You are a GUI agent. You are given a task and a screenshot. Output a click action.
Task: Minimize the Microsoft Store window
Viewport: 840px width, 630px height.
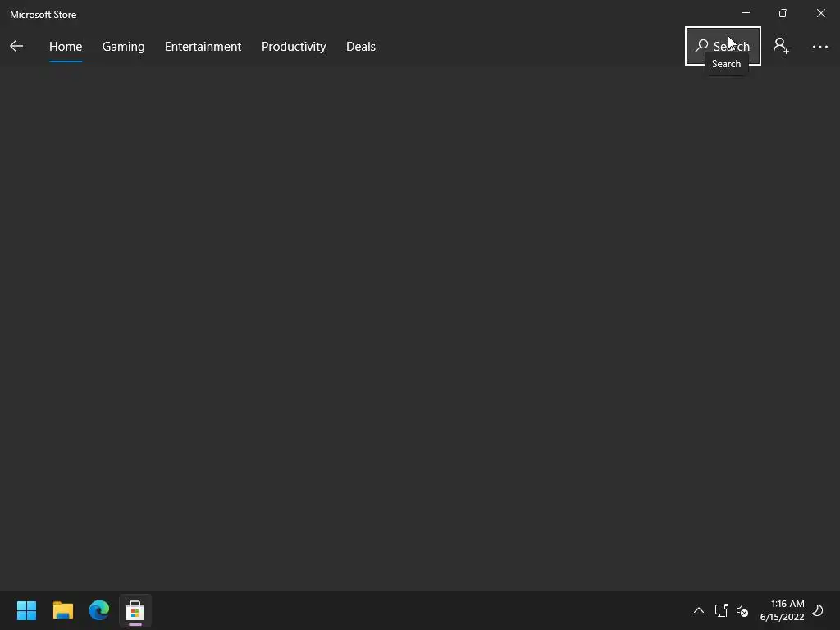746,13
